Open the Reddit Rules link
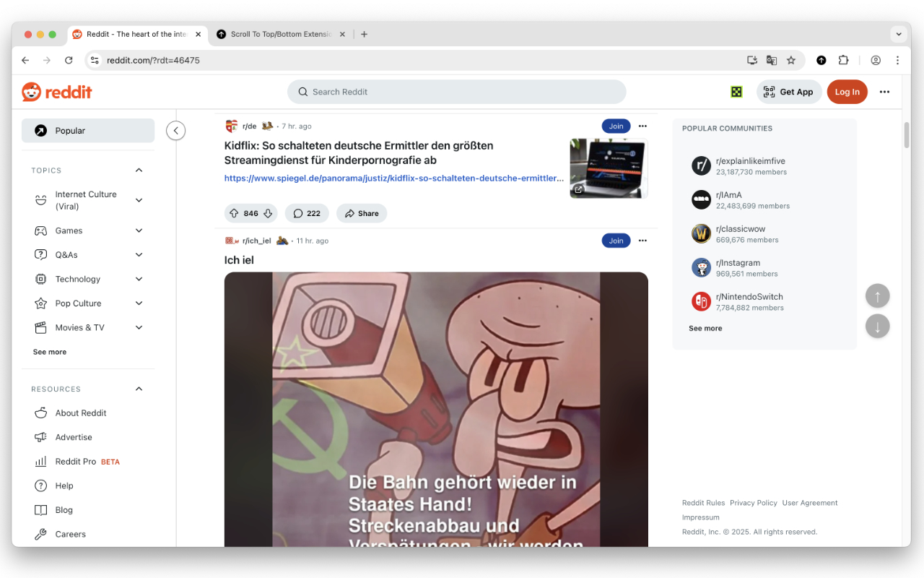The height and width of the screenshot is (578, 924). coord(703,503)
